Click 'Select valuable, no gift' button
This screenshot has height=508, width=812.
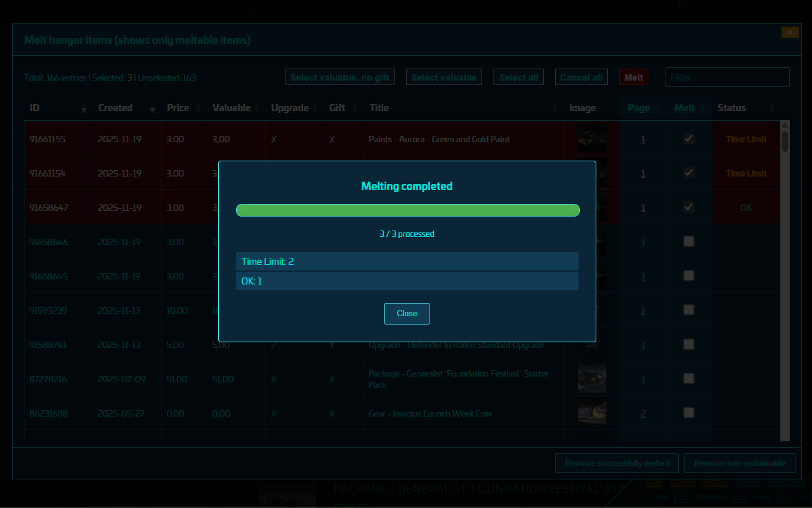[340, 77]
